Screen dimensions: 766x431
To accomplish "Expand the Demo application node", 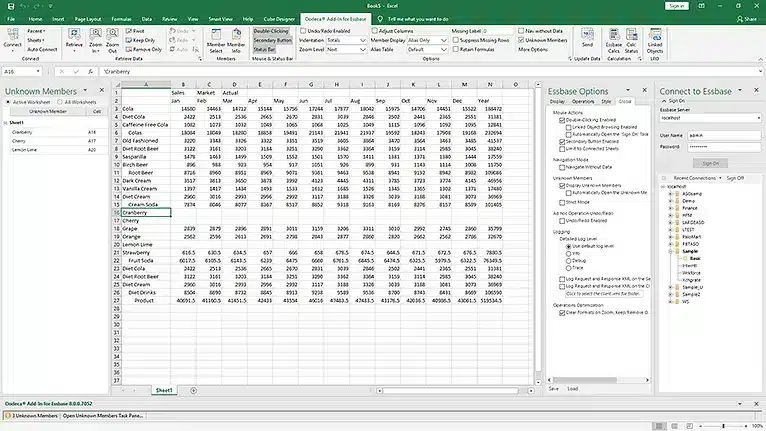I will point(671,201).
